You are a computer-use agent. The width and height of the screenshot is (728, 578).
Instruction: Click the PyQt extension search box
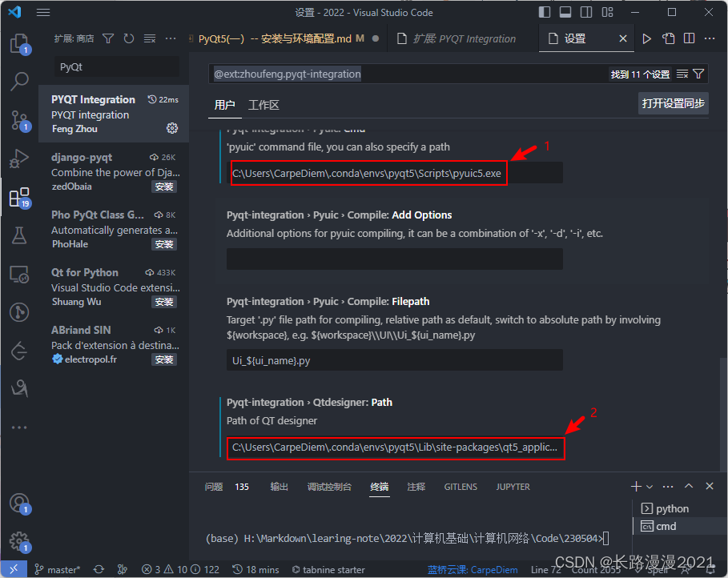(x=117, y=67)
